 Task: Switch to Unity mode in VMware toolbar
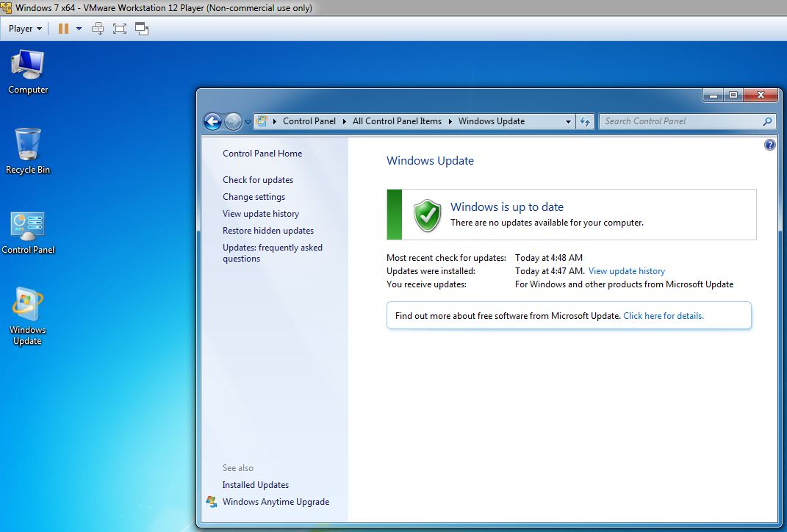[x=142, y=29]
